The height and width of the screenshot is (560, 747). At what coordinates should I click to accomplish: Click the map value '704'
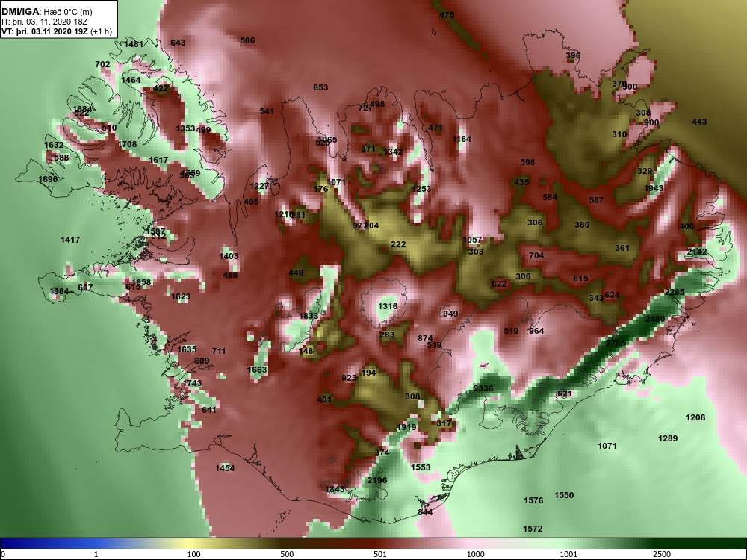536,255
